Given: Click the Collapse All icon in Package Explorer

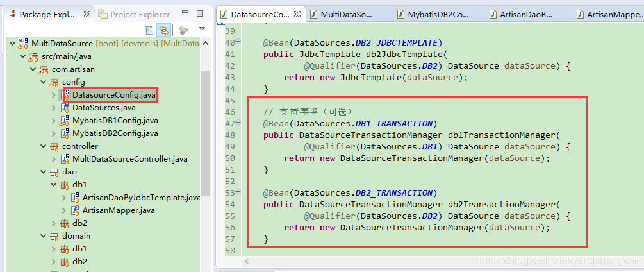Looking at the screenshot, I should point(149,30).
